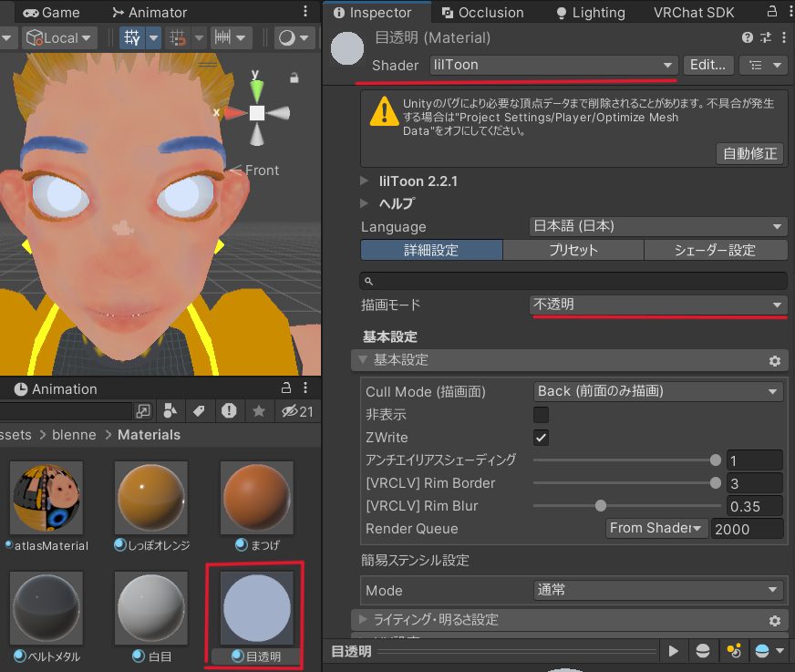Toggle the scene view gizmo lock icon

pos(294,78)
